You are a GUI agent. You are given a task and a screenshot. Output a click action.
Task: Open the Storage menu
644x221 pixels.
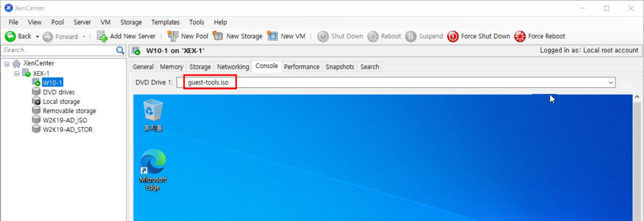coord(131,22)
